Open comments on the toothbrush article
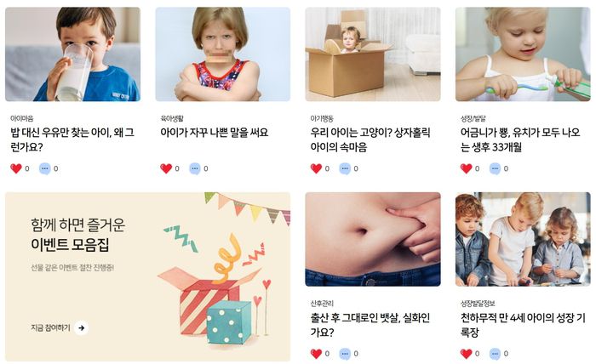This screenshot has width=596, height=364. tap(496, 168)
